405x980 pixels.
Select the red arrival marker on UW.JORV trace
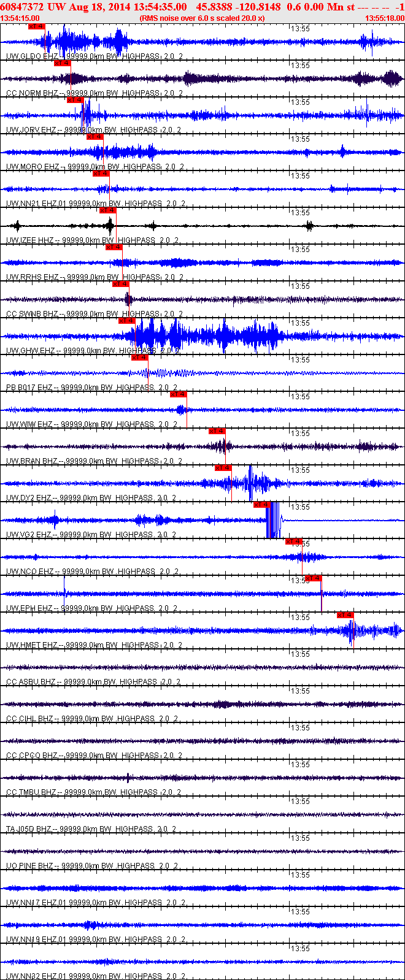[x=75, y=100]
